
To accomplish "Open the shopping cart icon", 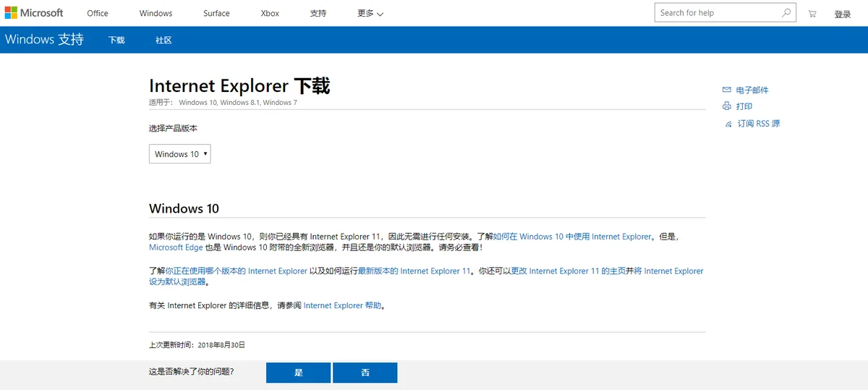I will pyautogui.click(x=812, y=14).
